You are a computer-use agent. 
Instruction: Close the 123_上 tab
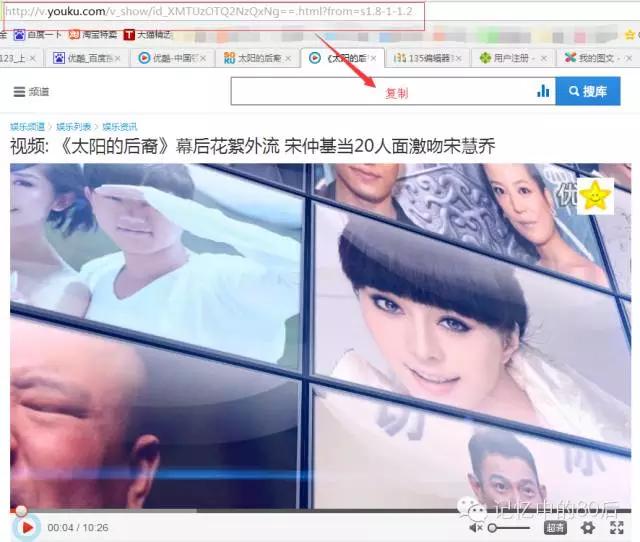(33, 59)
